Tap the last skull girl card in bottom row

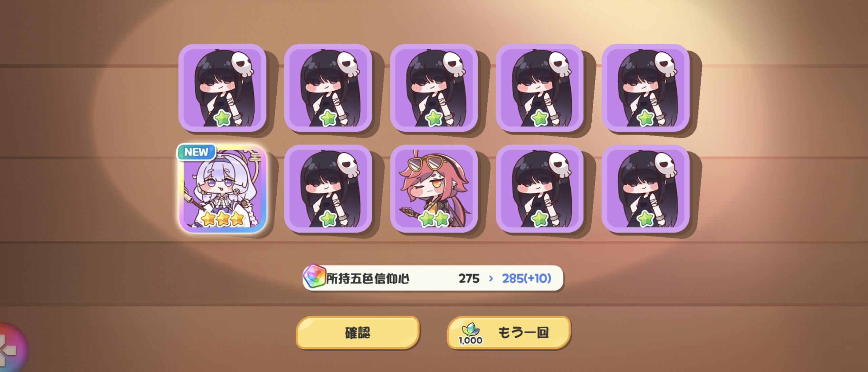point(645,189)
